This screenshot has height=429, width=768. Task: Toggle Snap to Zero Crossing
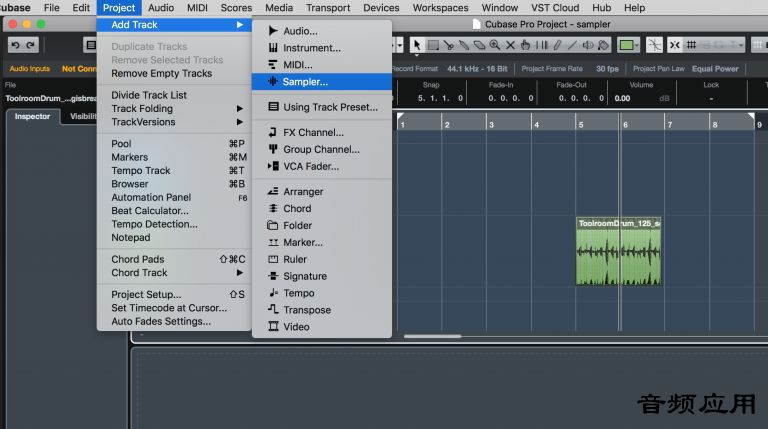(x=654, y=45)
